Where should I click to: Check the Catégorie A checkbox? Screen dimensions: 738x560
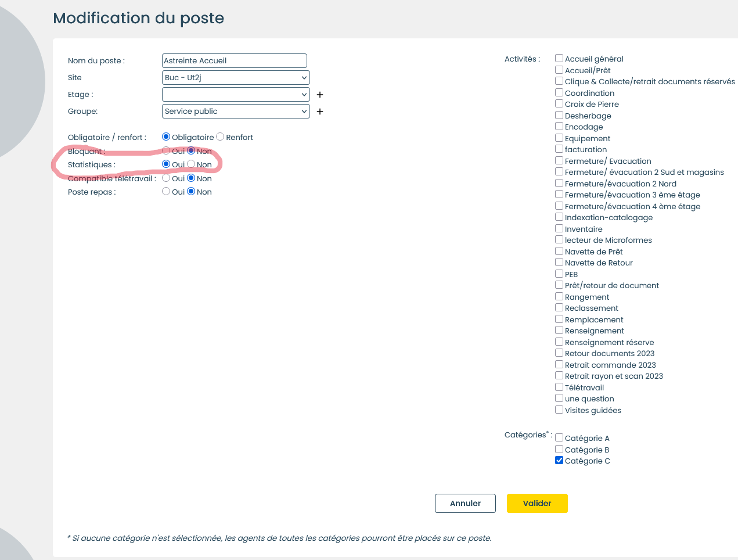(x=559, y=438)
